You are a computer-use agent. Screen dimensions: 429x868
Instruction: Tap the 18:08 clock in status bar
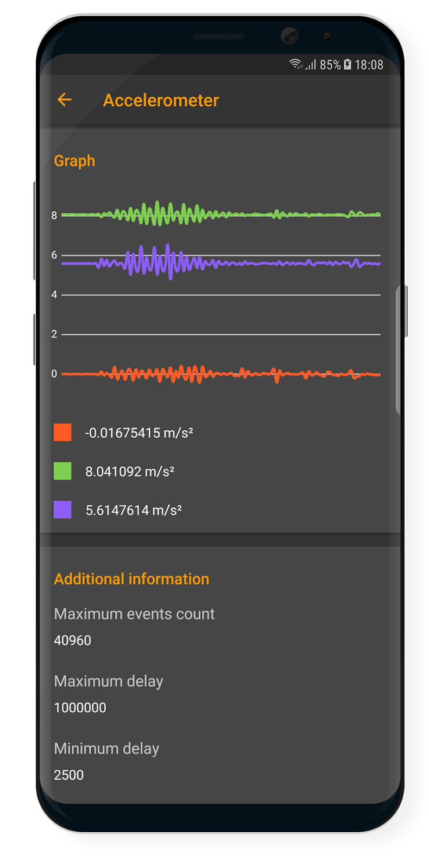click(369, 65)
